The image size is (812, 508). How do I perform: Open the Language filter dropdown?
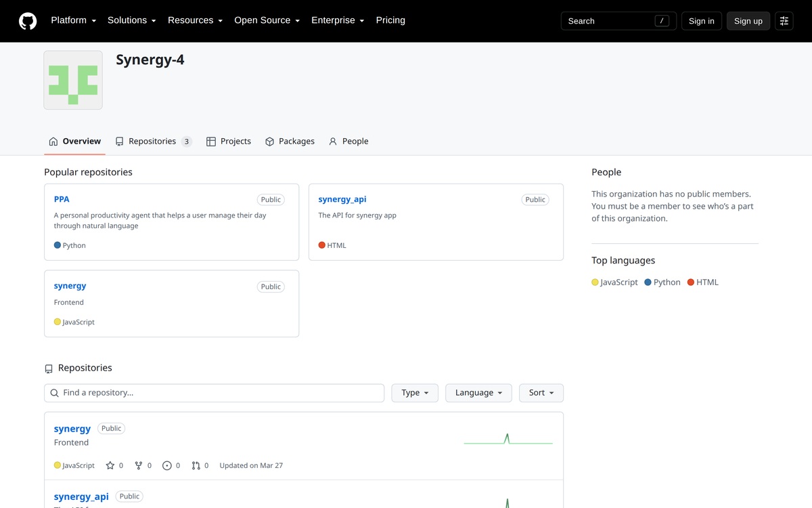coord(478,393)
